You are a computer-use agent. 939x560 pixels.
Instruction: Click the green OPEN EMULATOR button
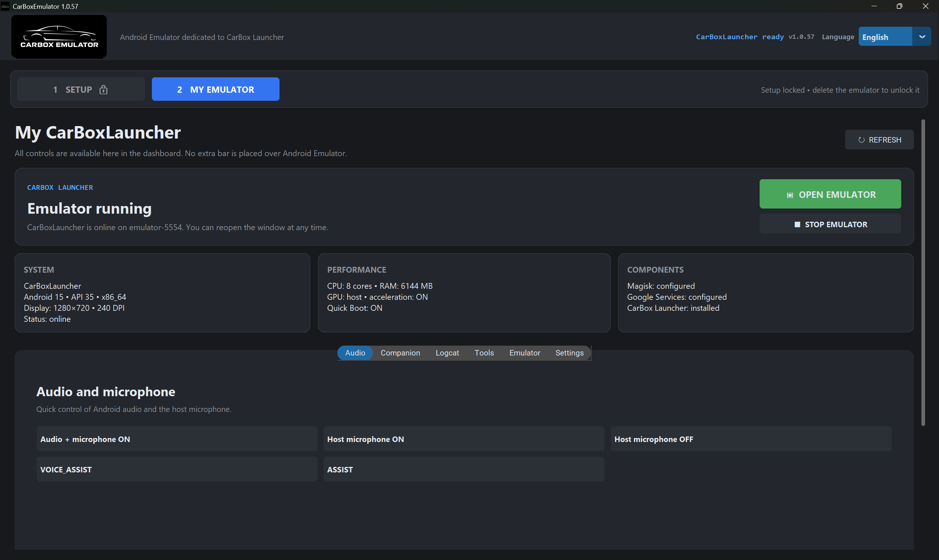830,194
